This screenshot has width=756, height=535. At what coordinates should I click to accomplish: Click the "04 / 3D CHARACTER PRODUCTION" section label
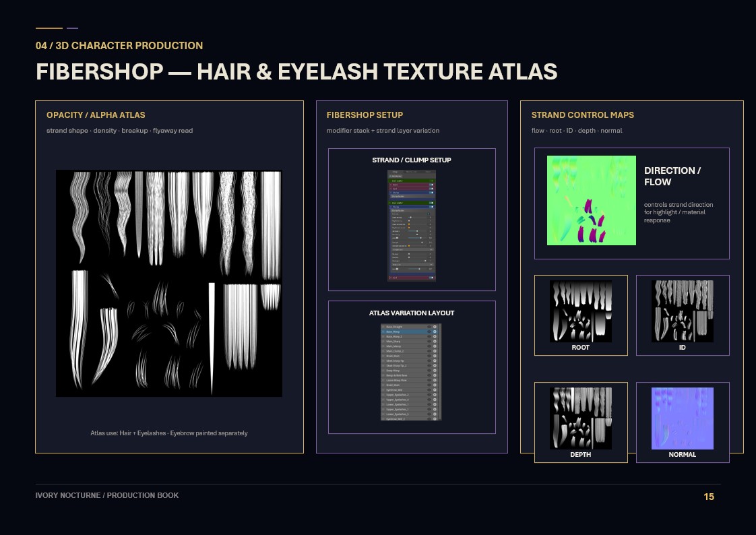click(119, 46)
